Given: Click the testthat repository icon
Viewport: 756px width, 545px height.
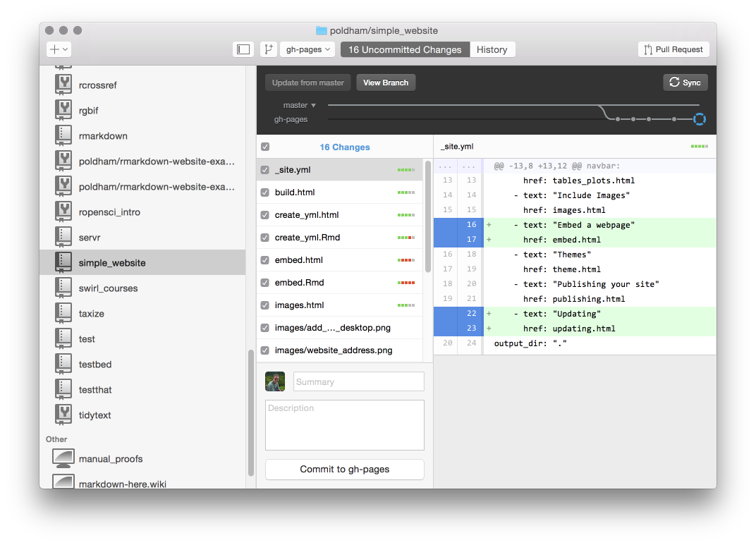Looking at the screenshot, I should tap(63, 390).
